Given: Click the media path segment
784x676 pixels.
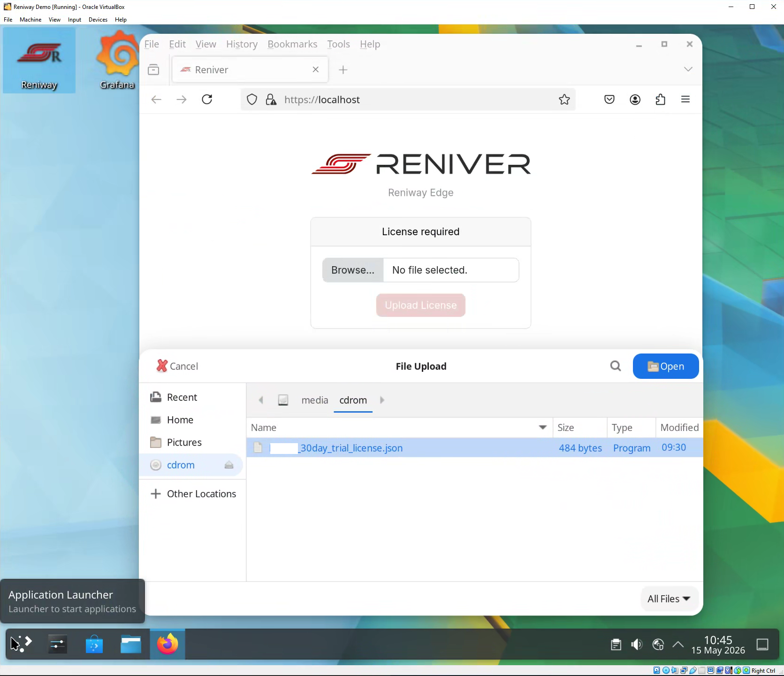Looking at the screenshot, I should (x=315, y=400).
